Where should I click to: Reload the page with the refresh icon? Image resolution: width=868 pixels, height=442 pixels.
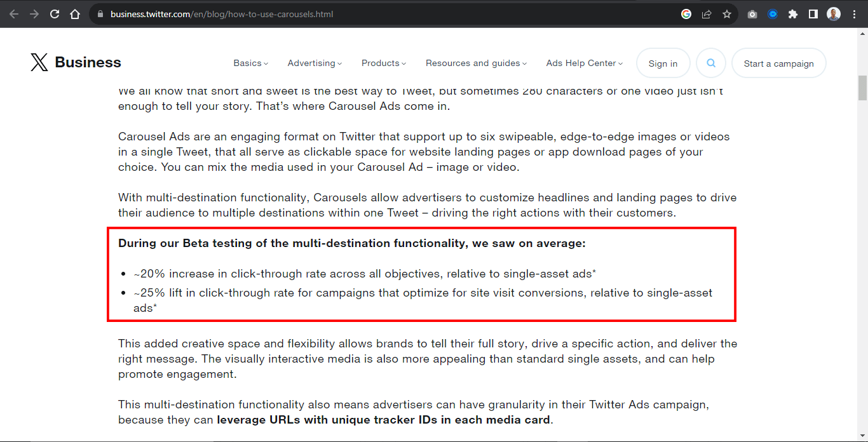point(55,14)
